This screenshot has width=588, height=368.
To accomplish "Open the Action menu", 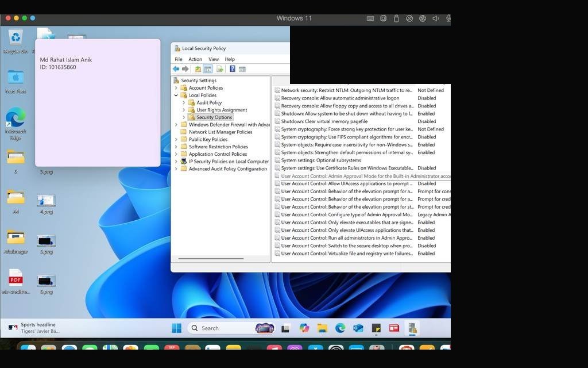I will click(x=195, y=59).
